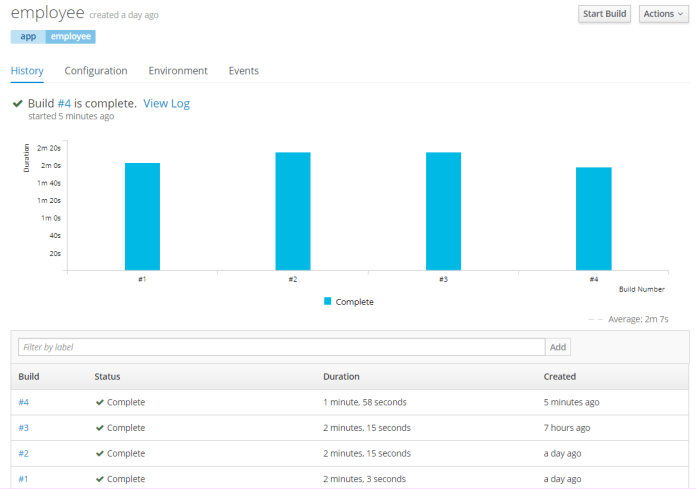
Task: Open build #3 from the table
Action: (x=23, y=428)
